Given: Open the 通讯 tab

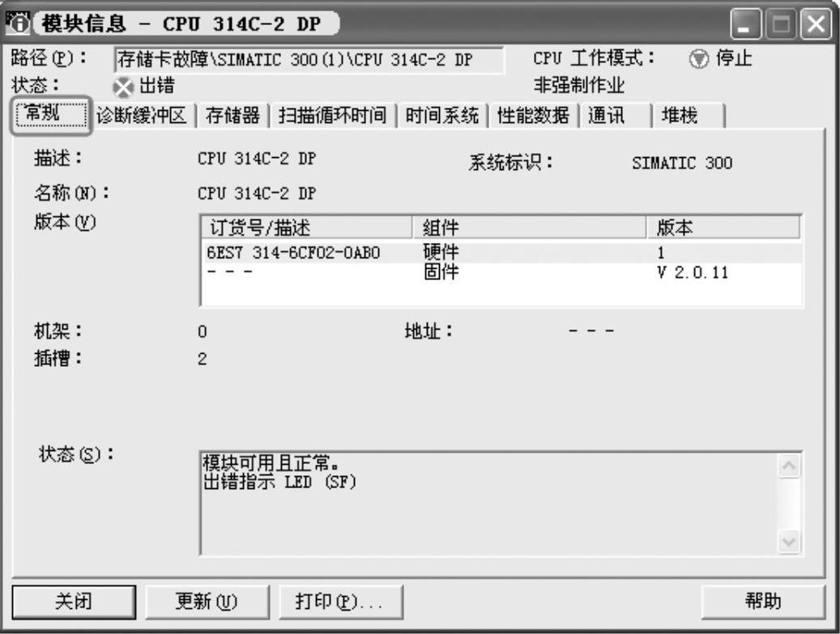Looking at the screenshot, I should [x=615, y=116].
